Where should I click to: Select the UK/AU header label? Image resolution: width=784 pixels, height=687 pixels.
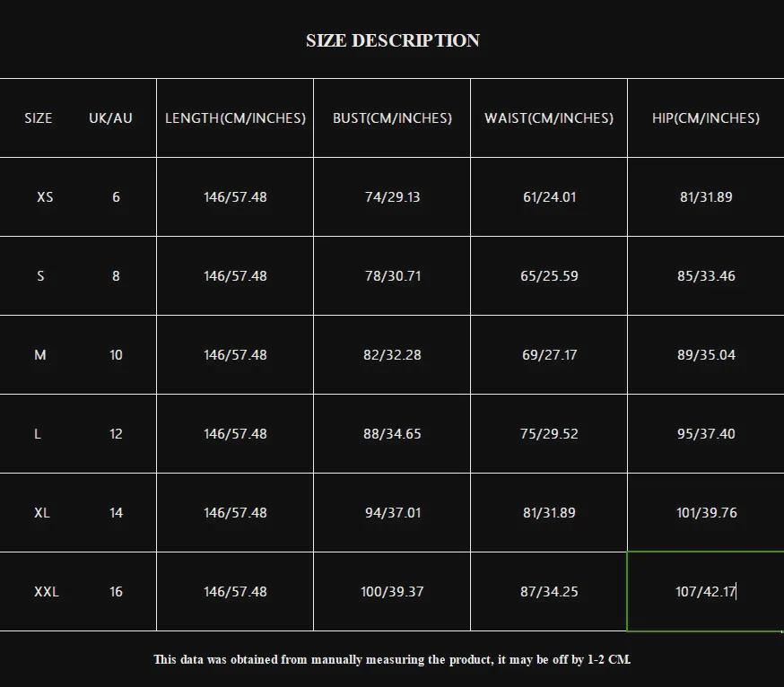[x=110, y=118]
